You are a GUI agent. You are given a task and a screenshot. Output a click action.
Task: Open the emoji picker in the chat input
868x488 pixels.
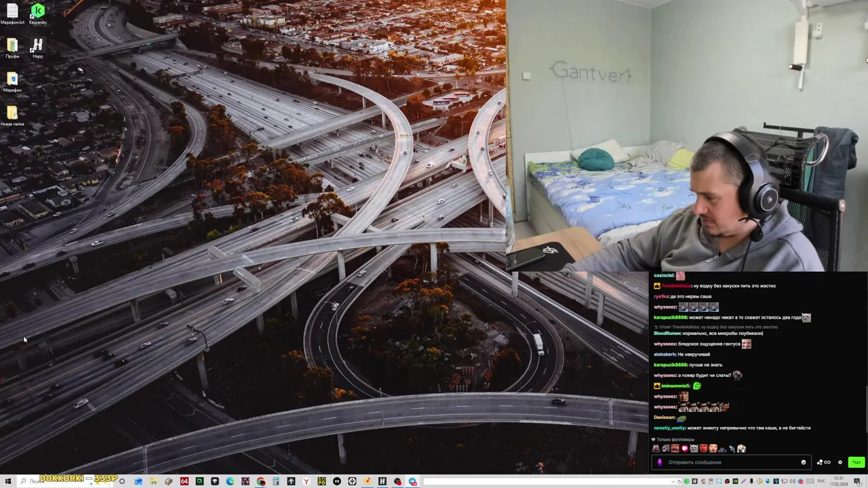[x=804, y=462]
